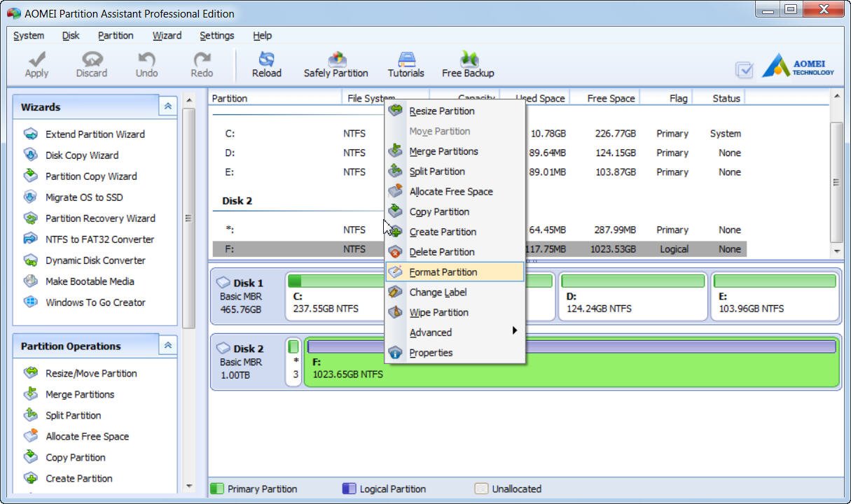Sort by the Status column header

(718, 99)
